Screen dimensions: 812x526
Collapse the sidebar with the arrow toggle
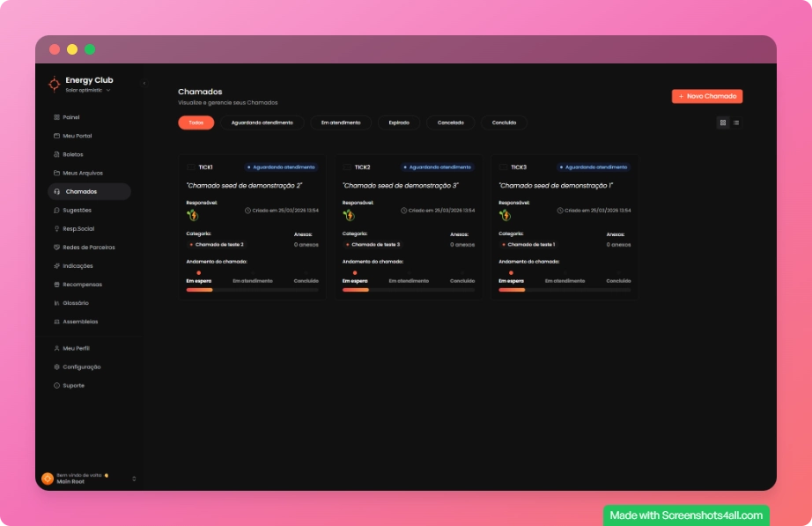click(144, 83)
